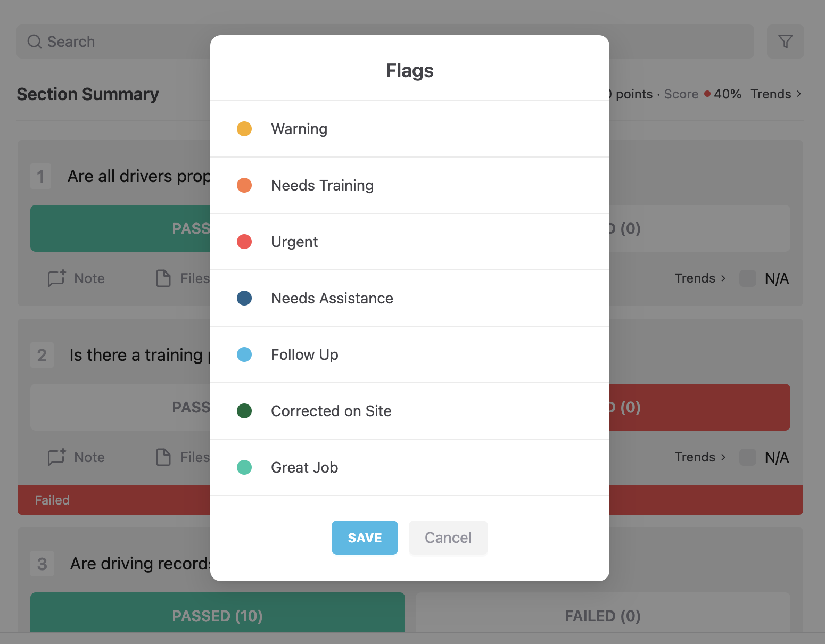Choose the Urgent flag
The height and width of the screenshot is (644, 825).
tap(410, 242)
